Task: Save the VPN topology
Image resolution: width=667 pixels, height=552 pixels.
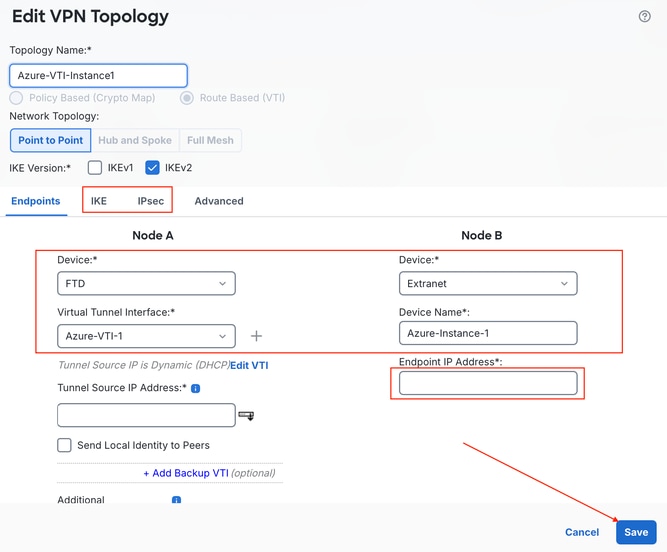Action: click(636, 532)
